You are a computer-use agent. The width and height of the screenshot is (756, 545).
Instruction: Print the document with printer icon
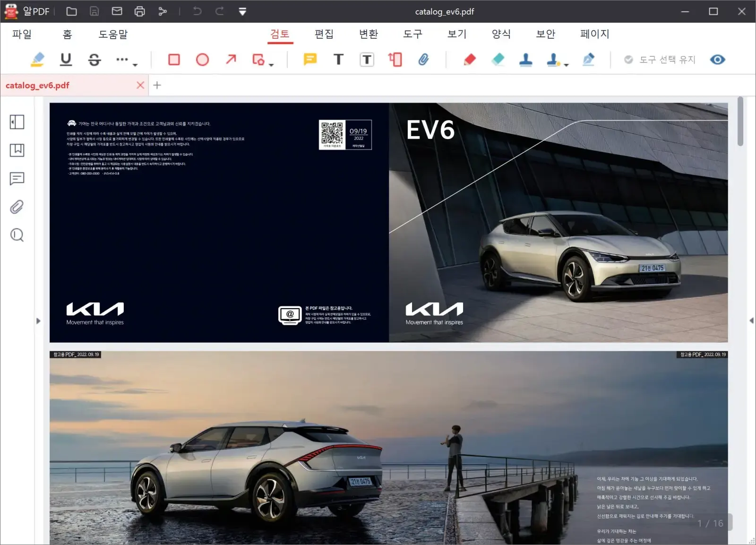139,11
